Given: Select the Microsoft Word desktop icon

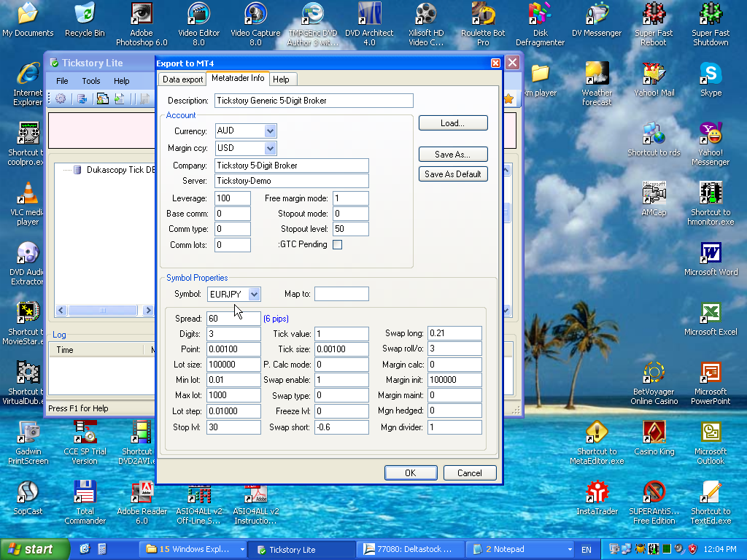Looking at the screenshot, I should tap(711, 259).
